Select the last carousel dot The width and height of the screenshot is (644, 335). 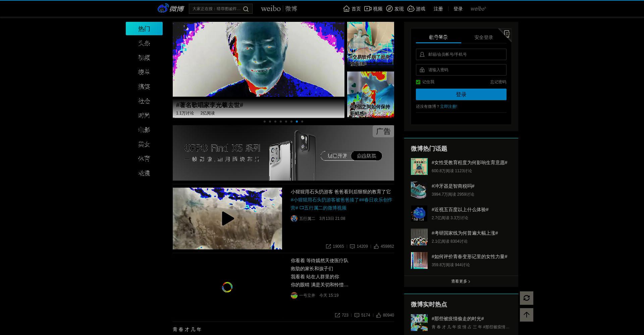(x=302, y=122)
